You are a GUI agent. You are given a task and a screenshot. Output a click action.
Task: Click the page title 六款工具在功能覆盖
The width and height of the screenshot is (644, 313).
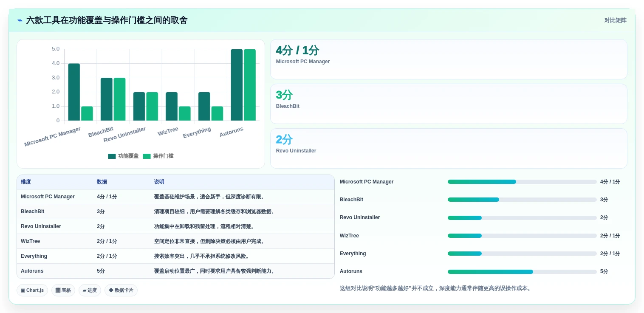click(x=107, y=20)
